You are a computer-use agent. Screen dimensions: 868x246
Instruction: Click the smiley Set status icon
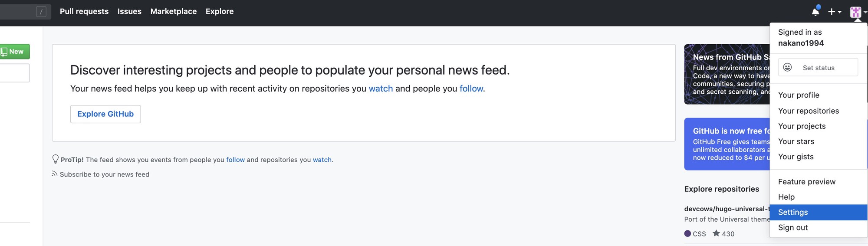(787, 67)
